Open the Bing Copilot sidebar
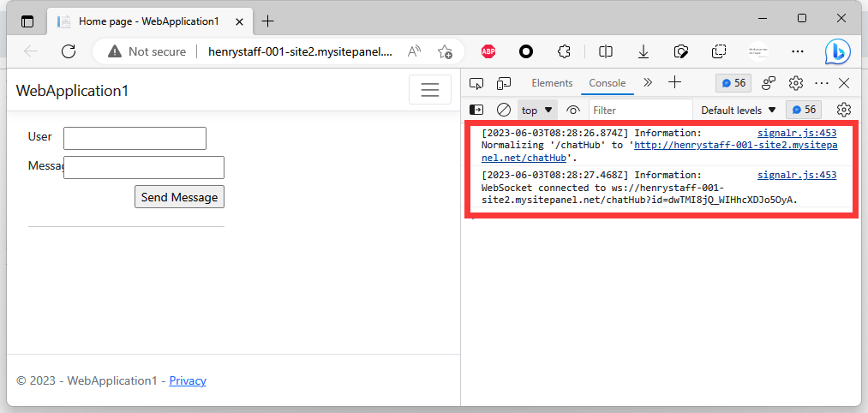This screenshot has height=413, width=868. pos(837,51)
